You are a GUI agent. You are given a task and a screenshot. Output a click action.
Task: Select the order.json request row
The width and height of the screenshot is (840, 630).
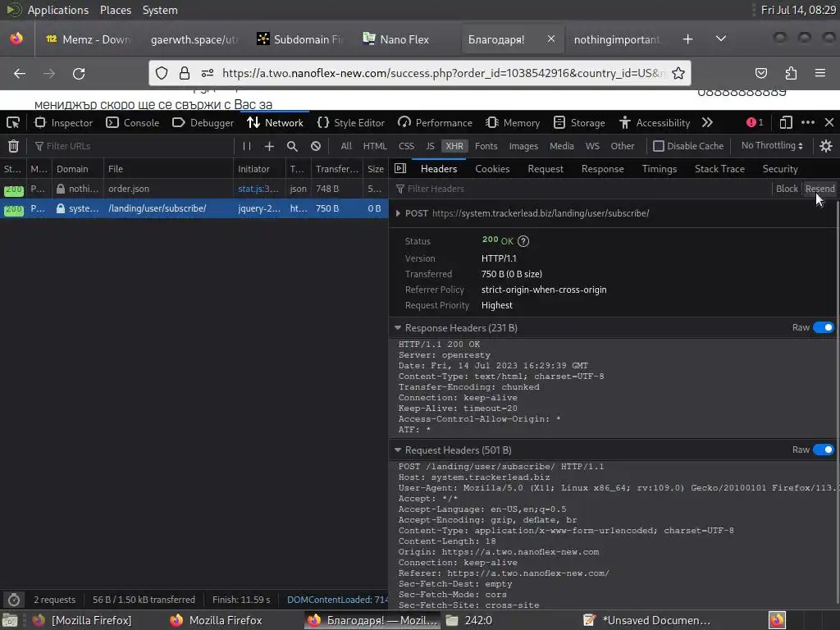point(194,189)
